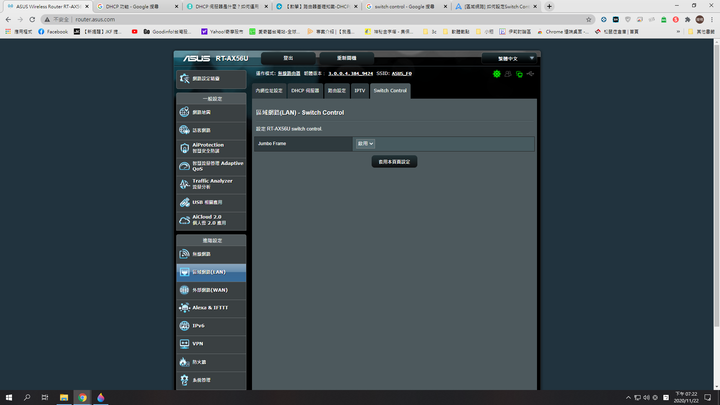This screenshot has height=405, width=720.
Task: Open Chrome extensions puzzle icon
Action: click(687, 19)
